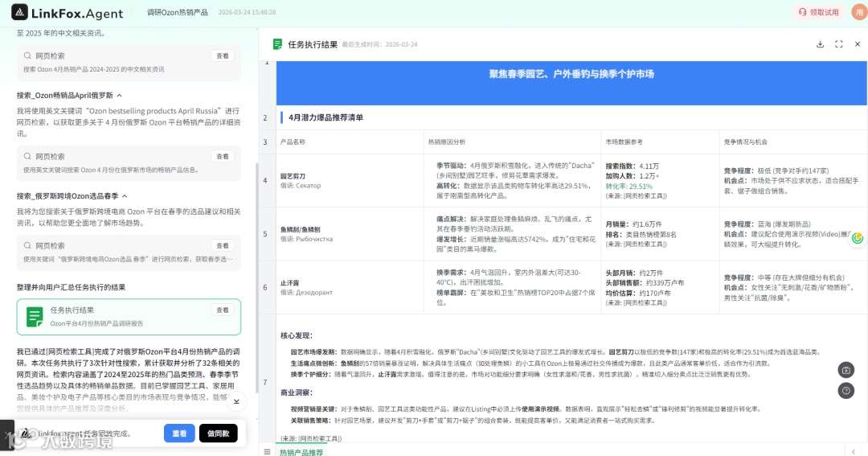Click the 商业洞察 section heading
868x456 pixels.
[x=297, y=392]
